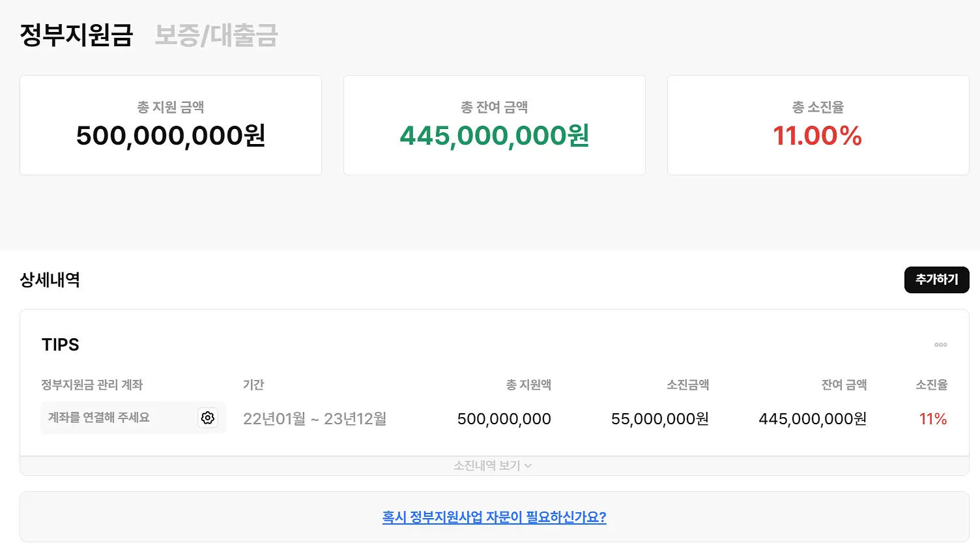The width and height of the screenshot is (980, 552).
Task: Click the 총 지원액 column header
Action: click(528, 385)
